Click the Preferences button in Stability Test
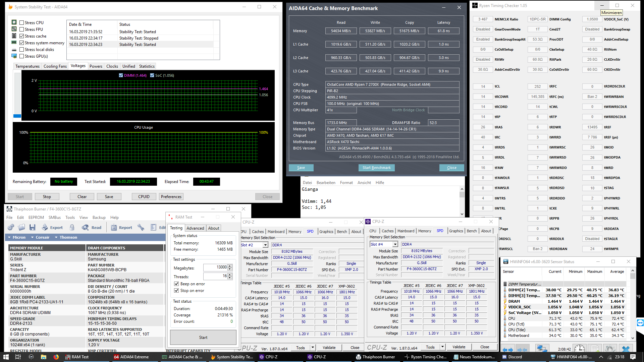 [x=171, y=197]
